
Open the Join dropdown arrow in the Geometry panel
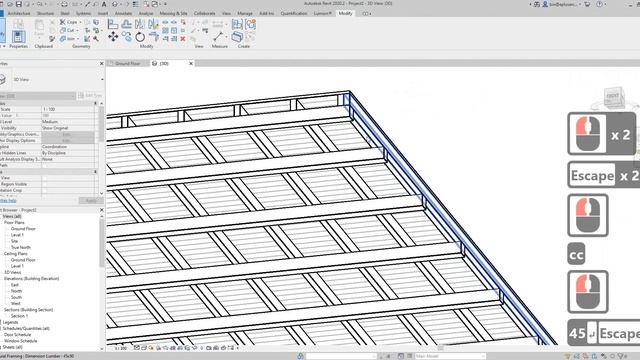78,39
